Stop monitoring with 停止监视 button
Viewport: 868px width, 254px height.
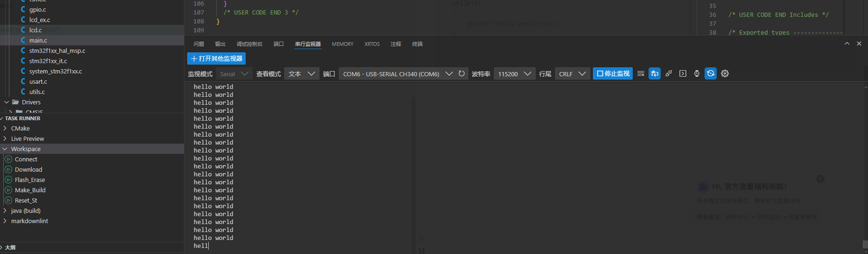[x=613, y=73]
